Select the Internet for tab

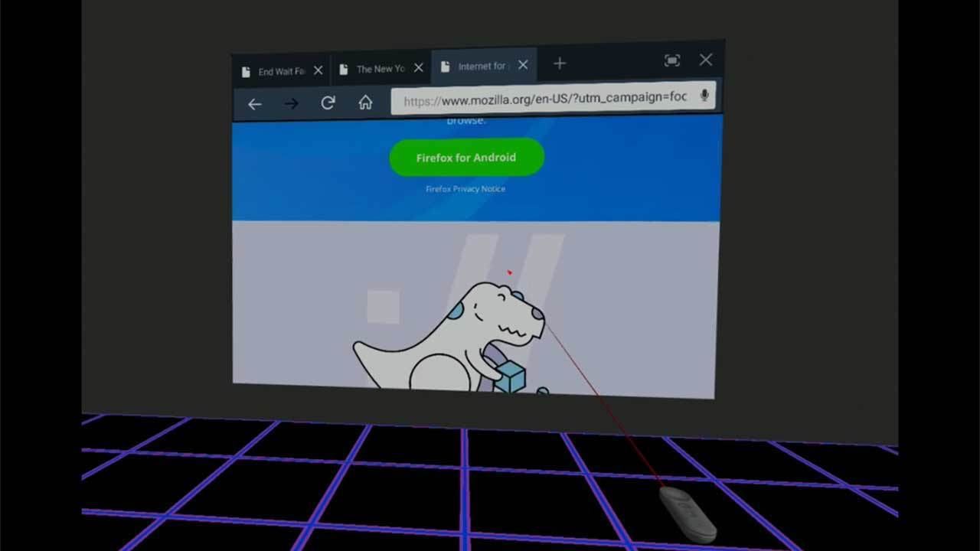485,66
